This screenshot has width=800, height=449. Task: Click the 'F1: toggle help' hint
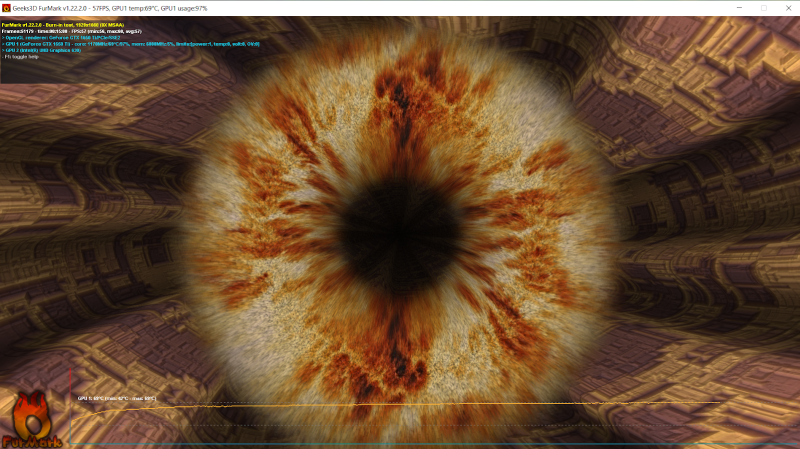click(x=20, y=57)
